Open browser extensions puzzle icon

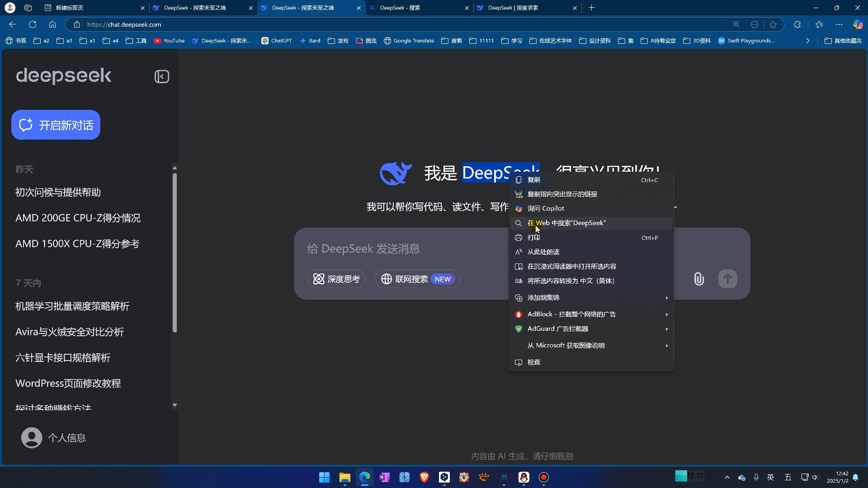[797, 24]
